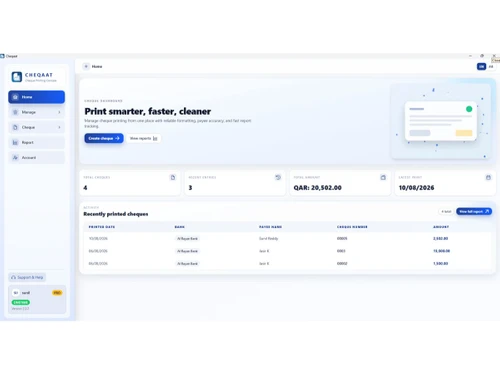Click the Total Cheques card document icon

pos(173,177)
